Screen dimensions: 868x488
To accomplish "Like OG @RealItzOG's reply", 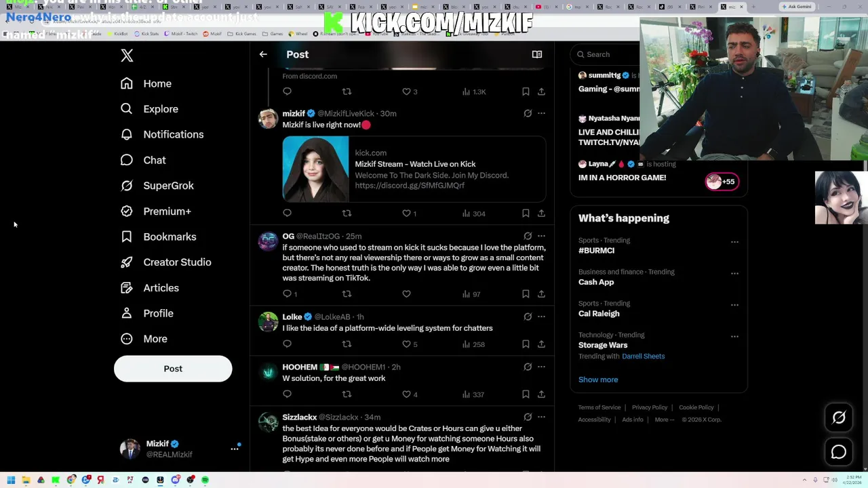I will [406, 294].
